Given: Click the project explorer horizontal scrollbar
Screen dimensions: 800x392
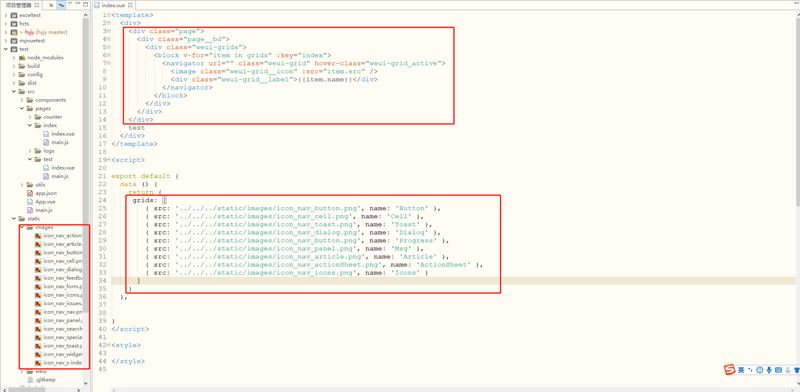Looking at the screenshot, I should click(x=27, y=389).
